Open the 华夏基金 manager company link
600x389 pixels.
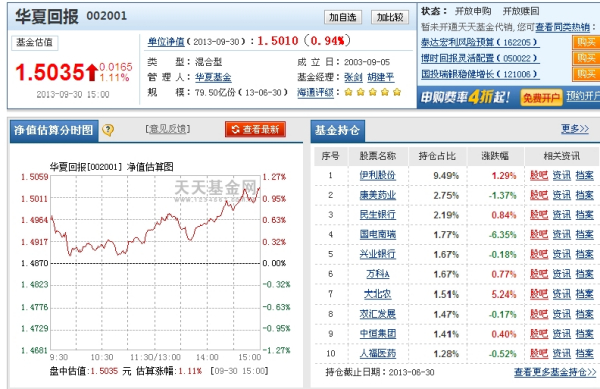(x=213, y=78)
